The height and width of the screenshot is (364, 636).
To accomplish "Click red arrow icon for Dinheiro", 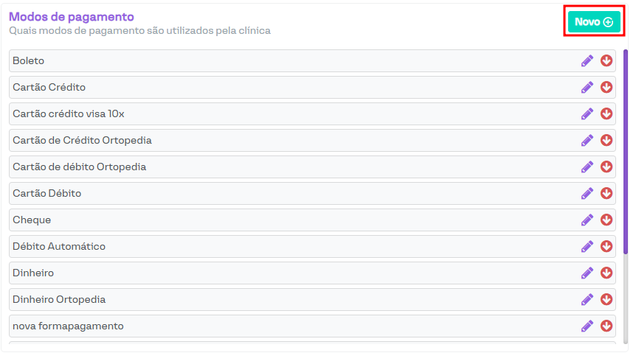I will coord(606,273).
